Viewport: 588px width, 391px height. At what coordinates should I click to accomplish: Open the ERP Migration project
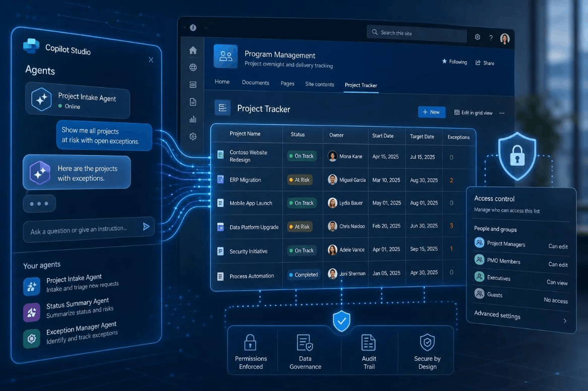245,180
